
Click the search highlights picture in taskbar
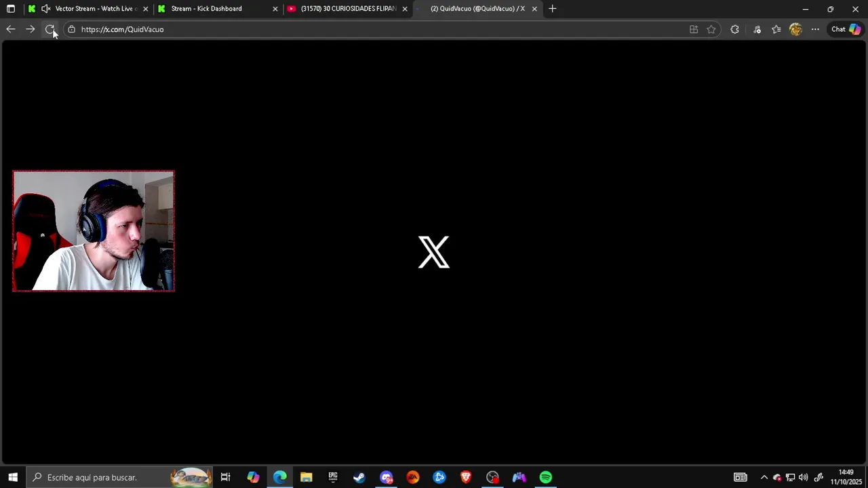(x=191, y=477)
